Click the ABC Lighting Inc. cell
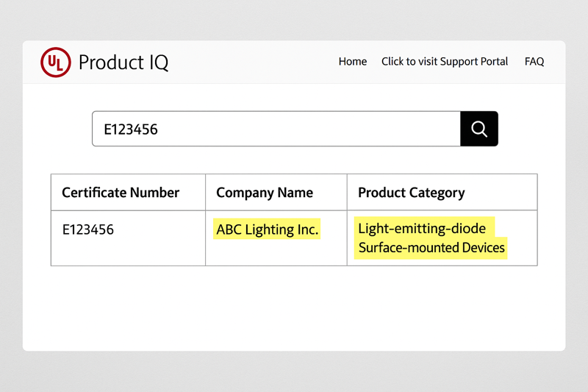The image size is (588, 392). pos(276,238)
